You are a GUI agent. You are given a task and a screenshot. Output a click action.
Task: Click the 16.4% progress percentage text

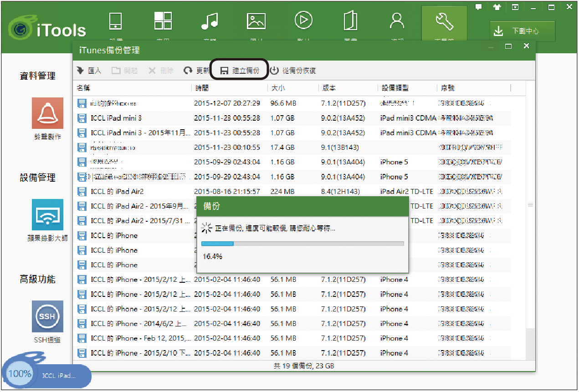(x=212, y=257)
